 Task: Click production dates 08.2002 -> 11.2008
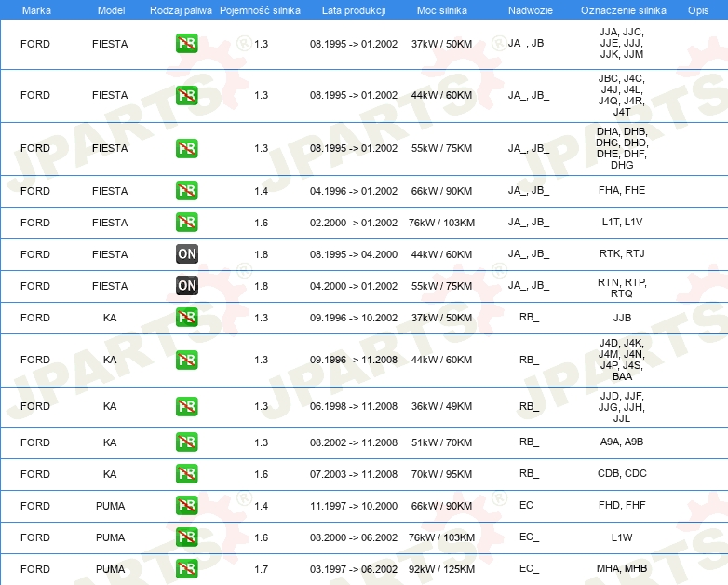tap(354, 442)
